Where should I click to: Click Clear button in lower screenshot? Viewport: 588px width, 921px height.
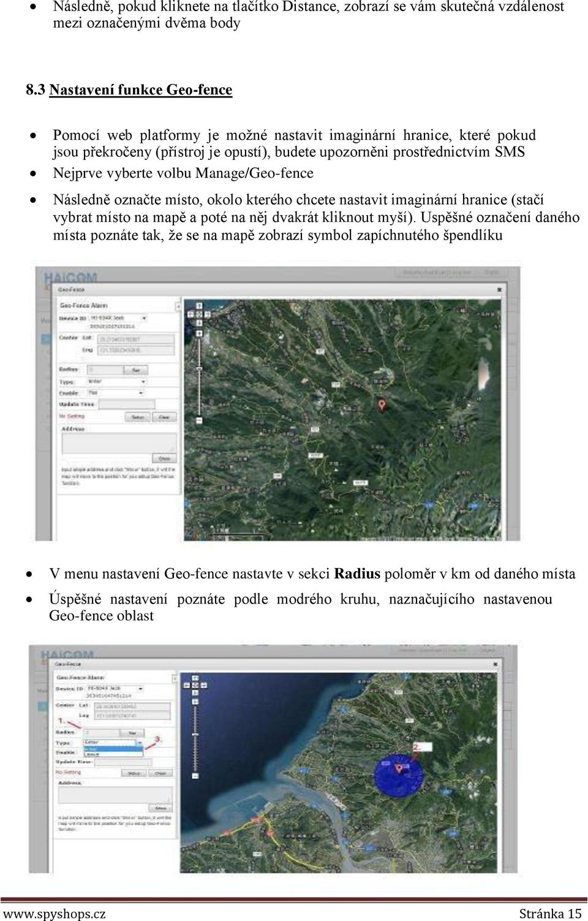[160, 773]
